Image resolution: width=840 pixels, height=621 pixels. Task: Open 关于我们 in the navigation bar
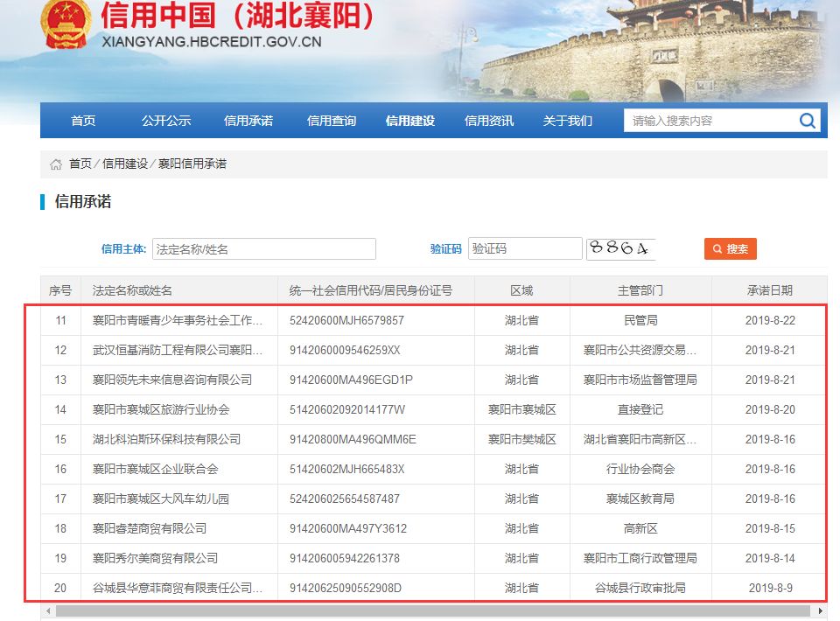[568, 121]
